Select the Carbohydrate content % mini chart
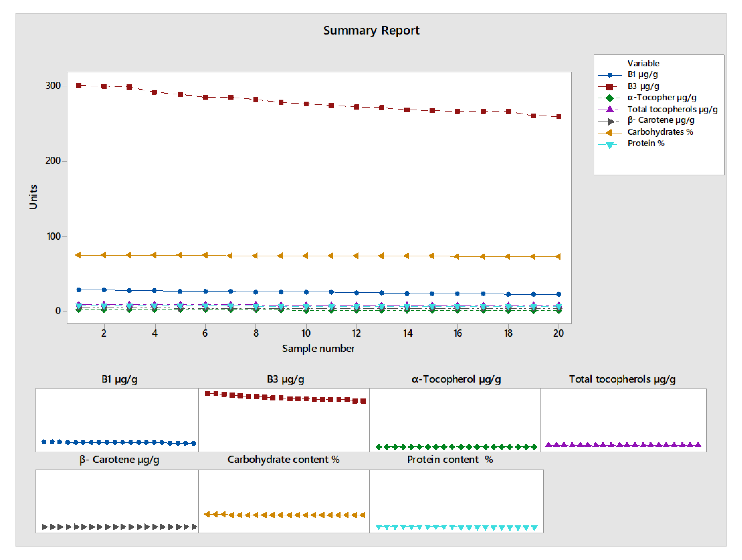Viewport: 742px width, 560px height. tap(284, 501)
